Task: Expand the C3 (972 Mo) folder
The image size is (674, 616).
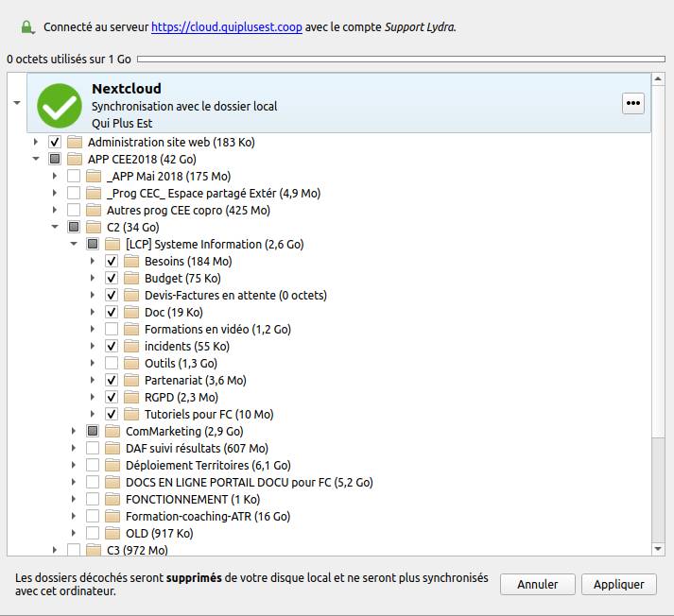Action: pos(55,550)
